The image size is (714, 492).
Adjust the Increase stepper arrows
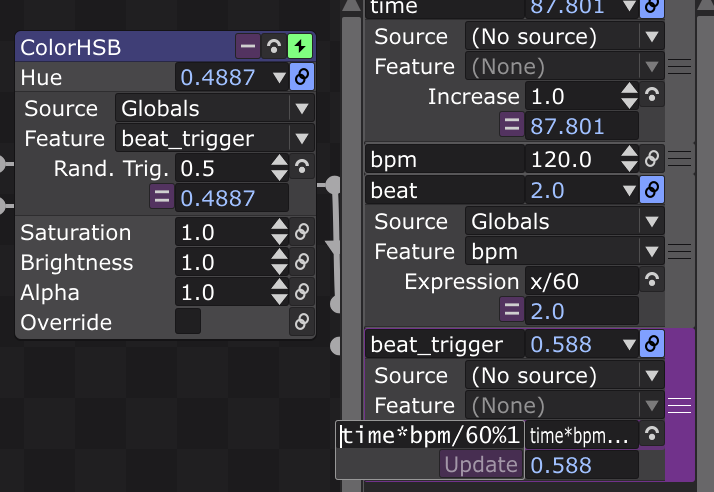[629, 96]
